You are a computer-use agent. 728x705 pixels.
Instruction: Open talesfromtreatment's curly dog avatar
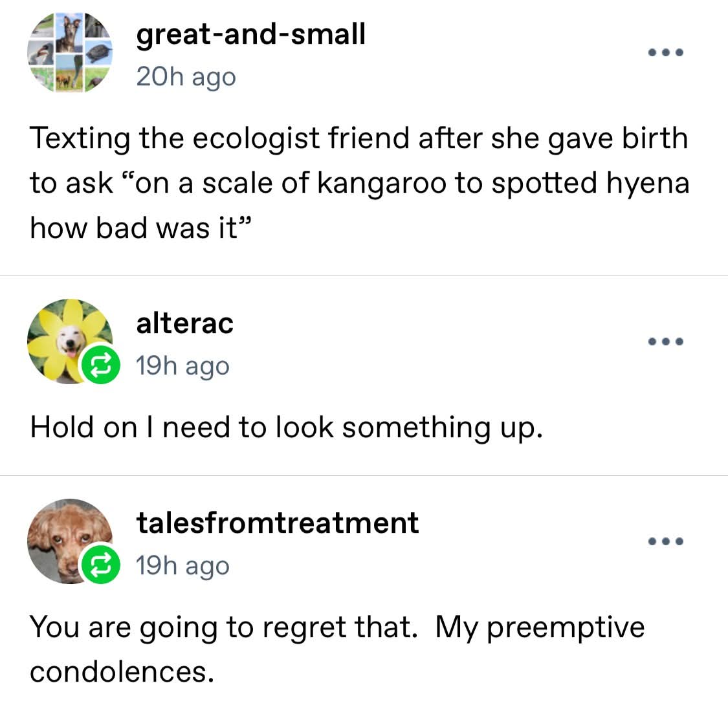65,538
